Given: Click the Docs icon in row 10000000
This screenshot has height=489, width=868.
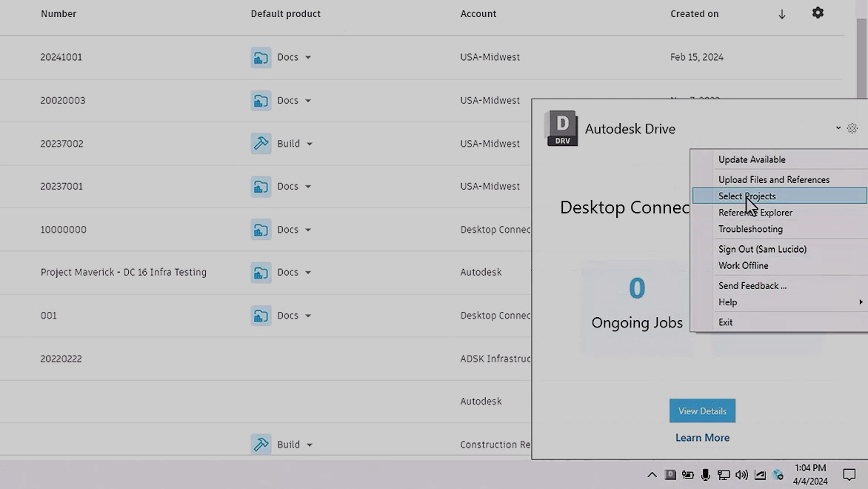Looking at the screenshot, I should pos(261,230).
